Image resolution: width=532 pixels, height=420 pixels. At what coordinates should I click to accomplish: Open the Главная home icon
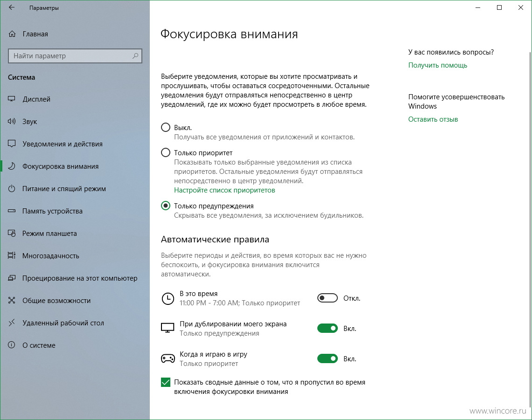(12, 34)
